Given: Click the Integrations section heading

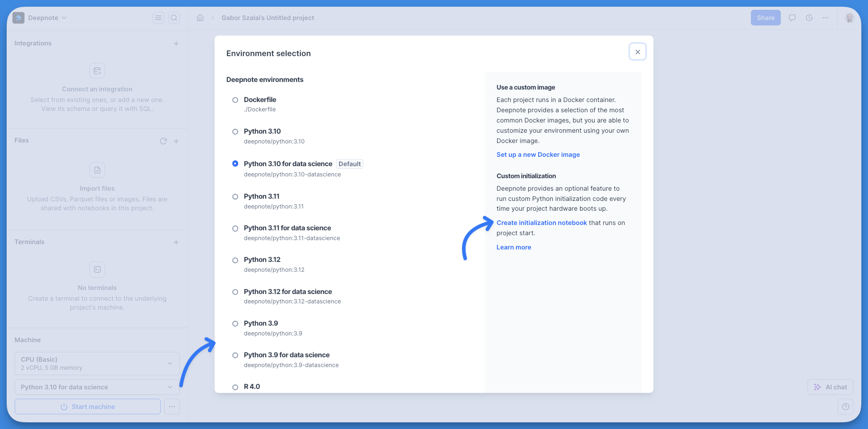Looking at the screenshot, I should [33, 43].
